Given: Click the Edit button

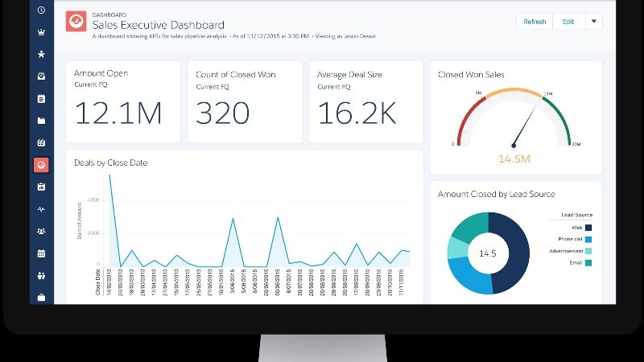Looking at the screenshot, I should coord(568,22).
